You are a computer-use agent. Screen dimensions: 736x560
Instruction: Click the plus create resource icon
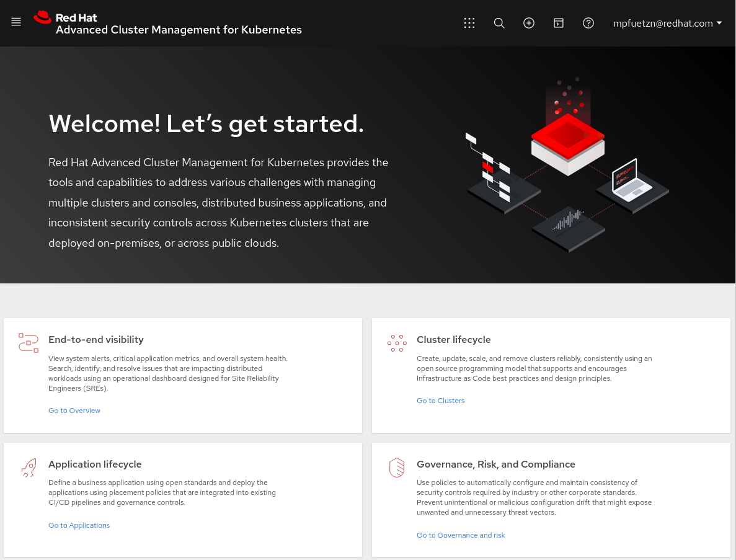tap(529, 23)
